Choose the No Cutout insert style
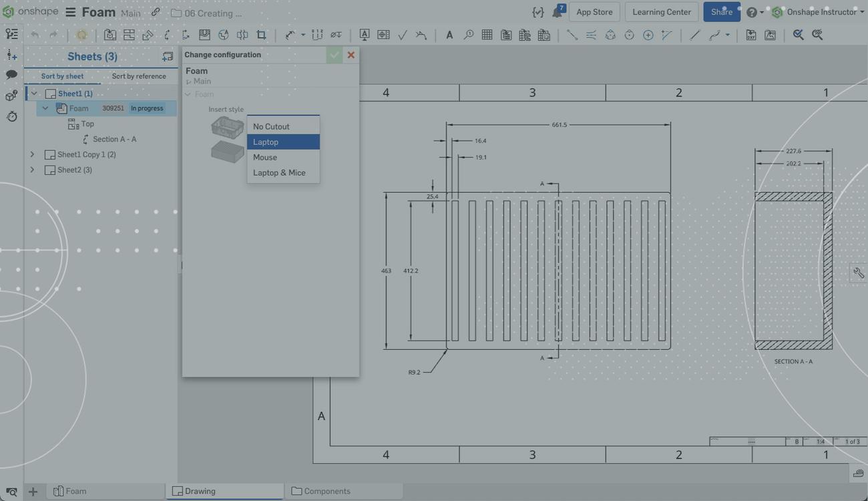868x501 pixels. (x=271, y=126)
